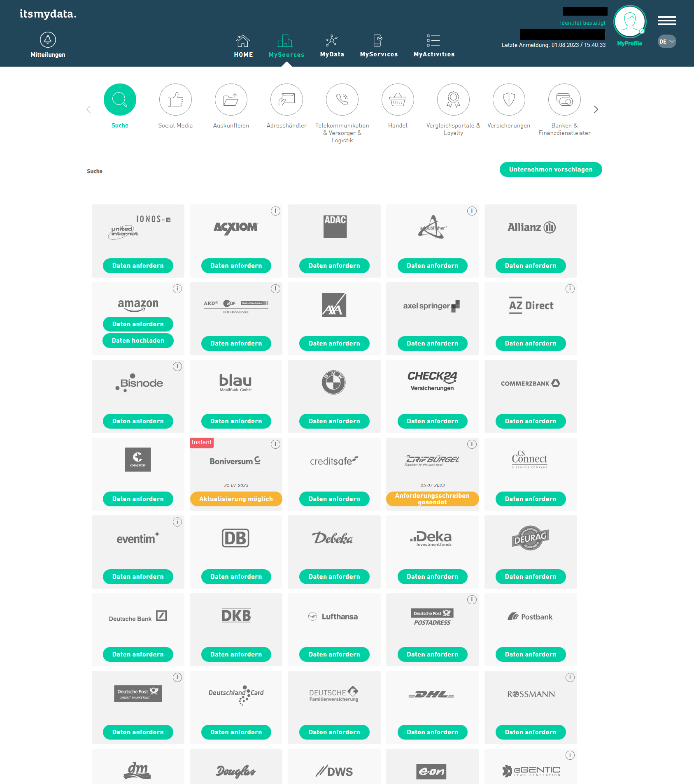
Task: Open info icon on Acxiom card
Action: pos(275,211)
